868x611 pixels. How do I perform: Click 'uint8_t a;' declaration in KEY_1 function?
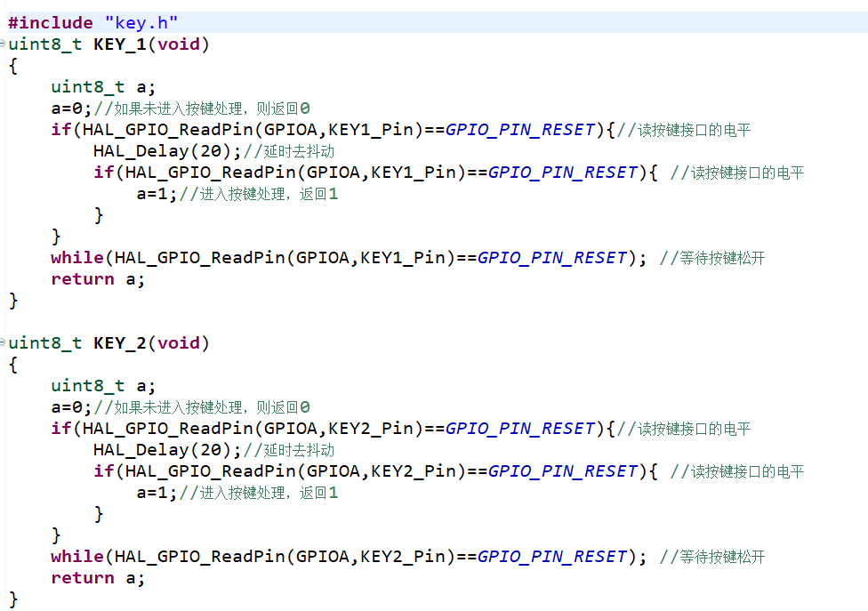tap(103, 87)
